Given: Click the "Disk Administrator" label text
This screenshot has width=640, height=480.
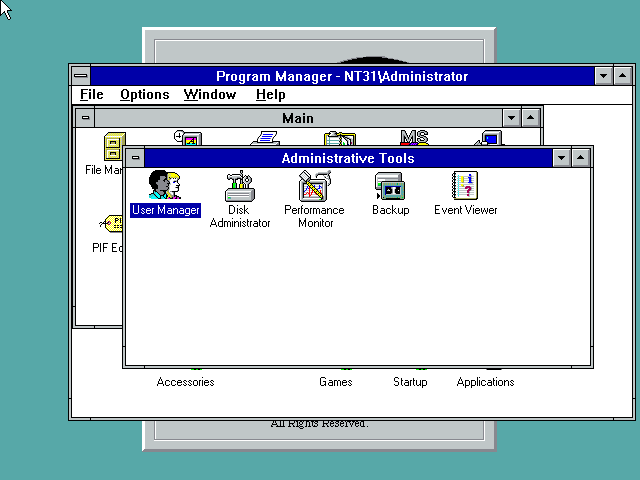Looking at the screenshot, I should (x=240, y=216).
